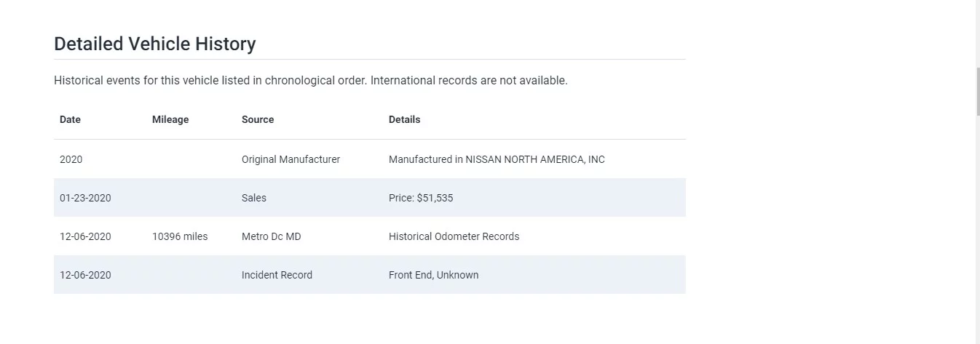Select the 01-23-2020 date cell
980x344 pixels.
(85, 198)
